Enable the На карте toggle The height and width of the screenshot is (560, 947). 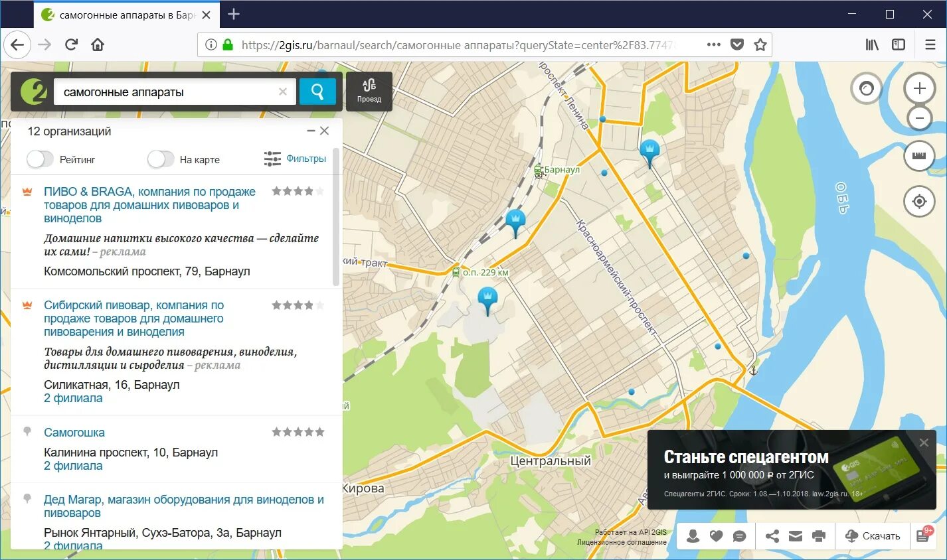click(161, 159)
